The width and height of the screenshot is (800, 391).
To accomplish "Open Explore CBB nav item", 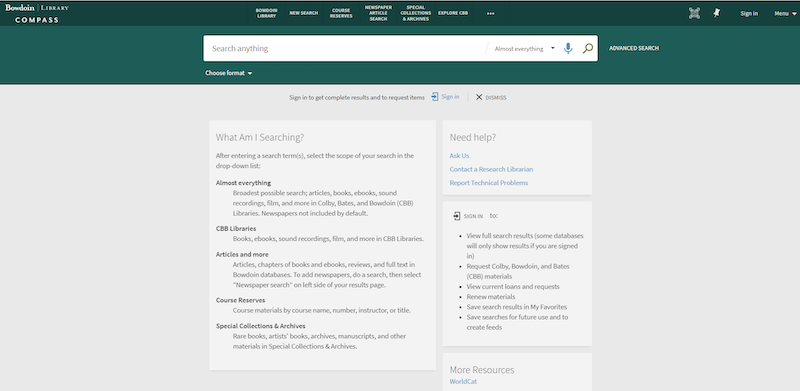I will point(453,13).
